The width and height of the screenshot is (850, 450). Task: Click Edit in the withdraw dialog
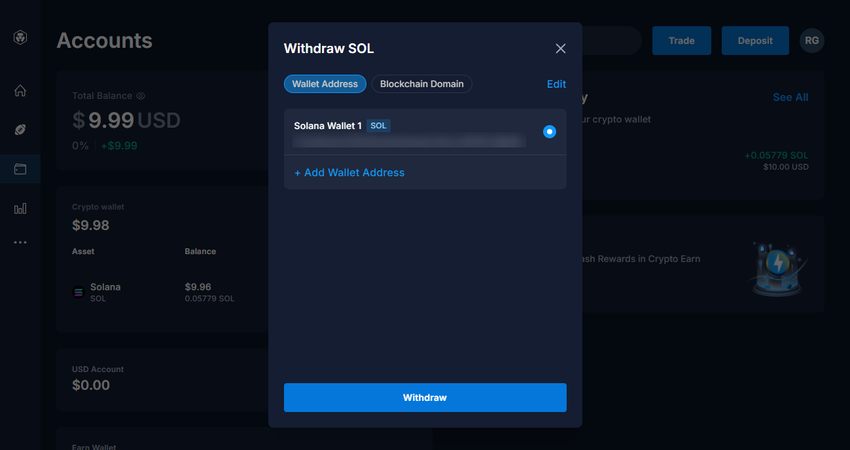(x=556, y=84)
